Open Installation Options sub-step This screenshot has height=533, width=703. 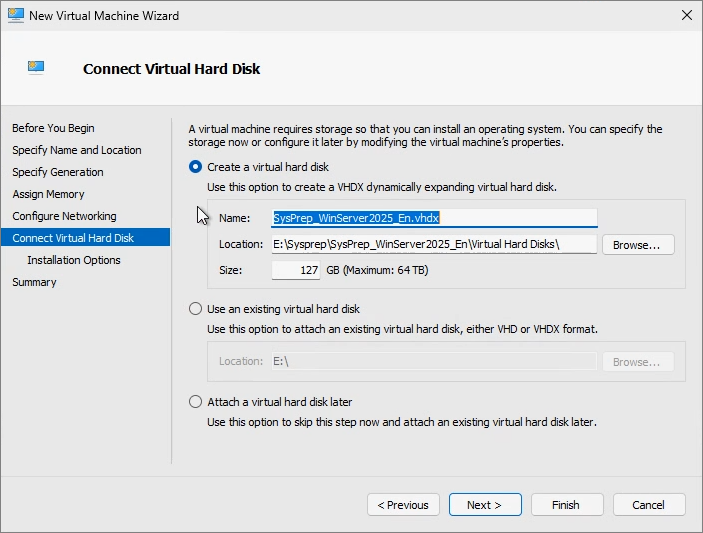[x=74, y=260]
